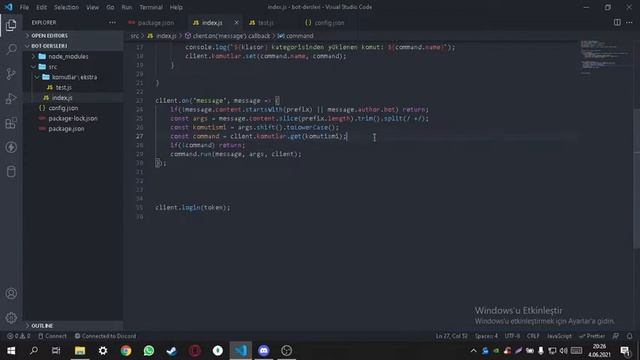The image size is (640, 360).
Task: Change UTF-8 encoding in status bar
Action: pyautogui.click(x=512, y=336)
